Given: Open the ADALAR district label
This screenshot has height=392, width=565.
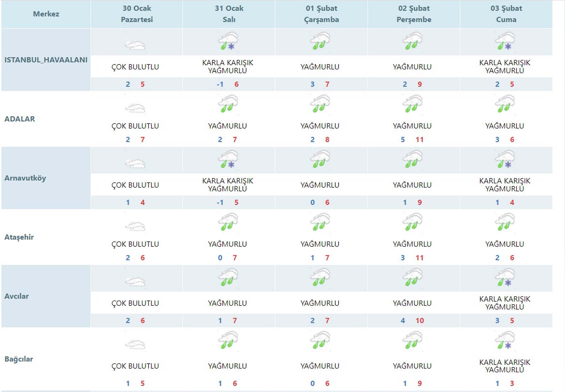Looking at the screenshot, I should (x=20, y=119).
